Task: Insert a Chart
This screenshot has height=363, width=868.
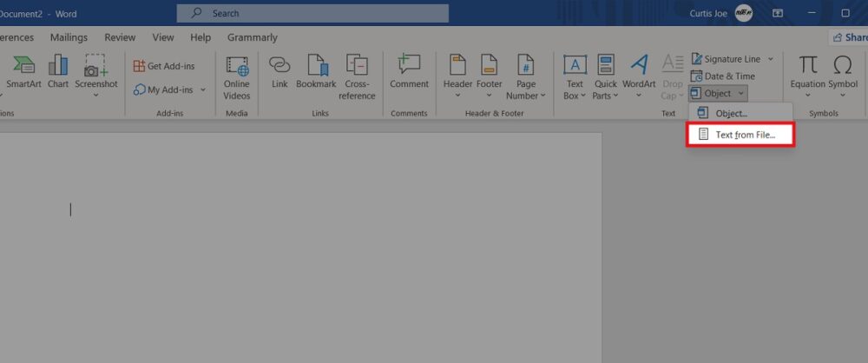Action: point(57,72)
